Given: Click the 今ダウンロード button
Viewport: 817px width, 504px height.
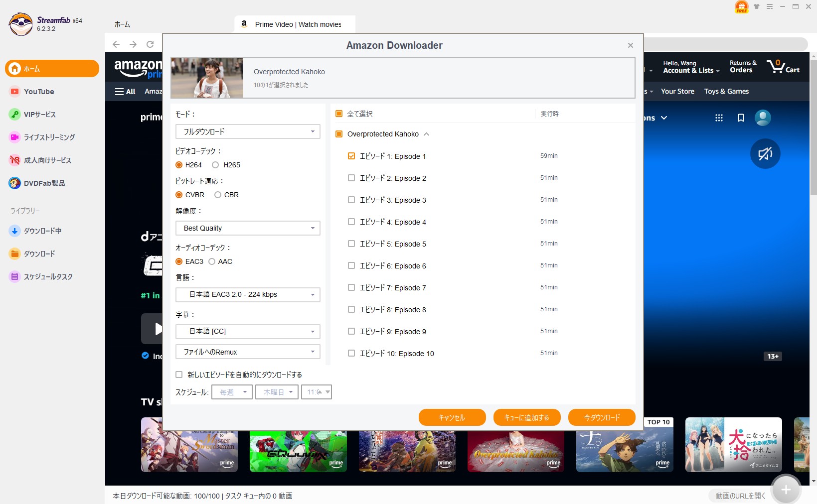Looking at the screenshot, I should pyautogui.click(x=602, y=417).
